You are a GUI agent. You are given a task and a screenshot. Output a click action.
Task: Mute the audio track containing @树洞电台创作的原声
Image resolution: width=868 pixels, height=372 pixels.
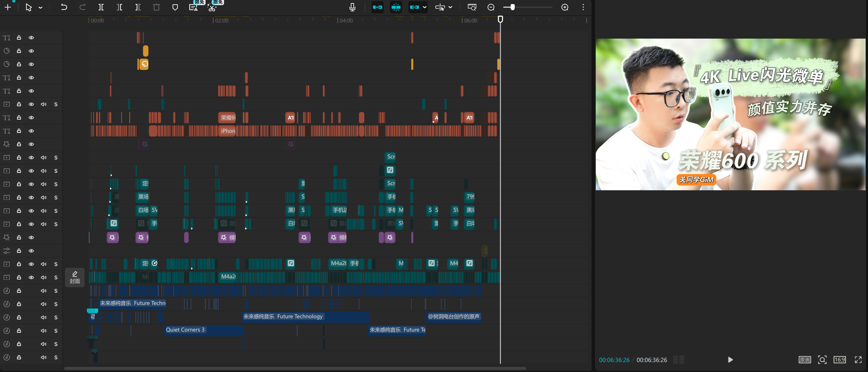click(x=43, y=317)
